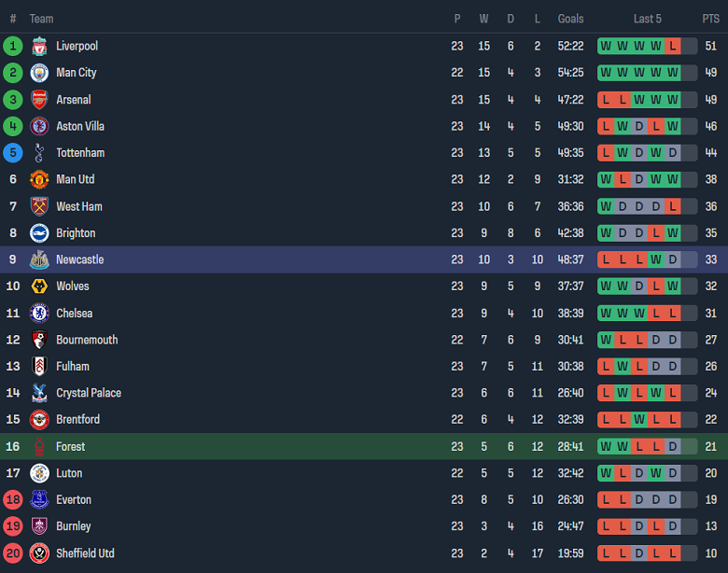Select the Arsenal cannon crest icon
The height and width of the screenshot is (573, 728).
pyautogui.click(x=39, y=100)
